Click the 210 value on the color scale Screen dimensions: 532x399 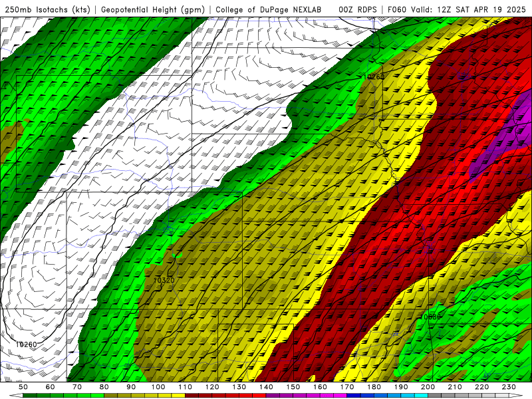455,387
